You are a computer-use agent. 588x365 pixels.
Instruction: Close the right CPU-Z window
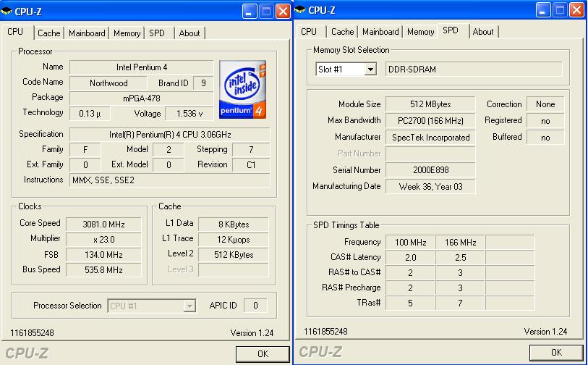(x=576, y=9)
